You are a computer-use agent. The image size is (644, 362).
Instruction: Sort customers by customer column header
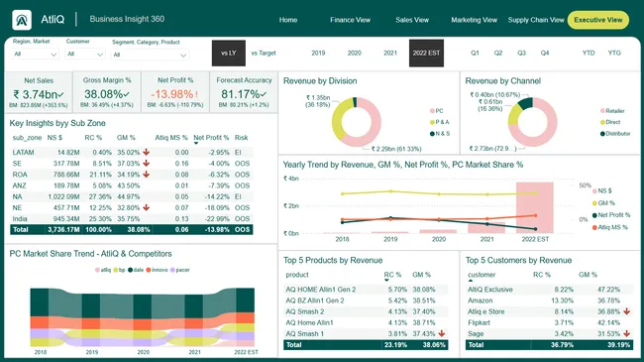tap(482, 275)
